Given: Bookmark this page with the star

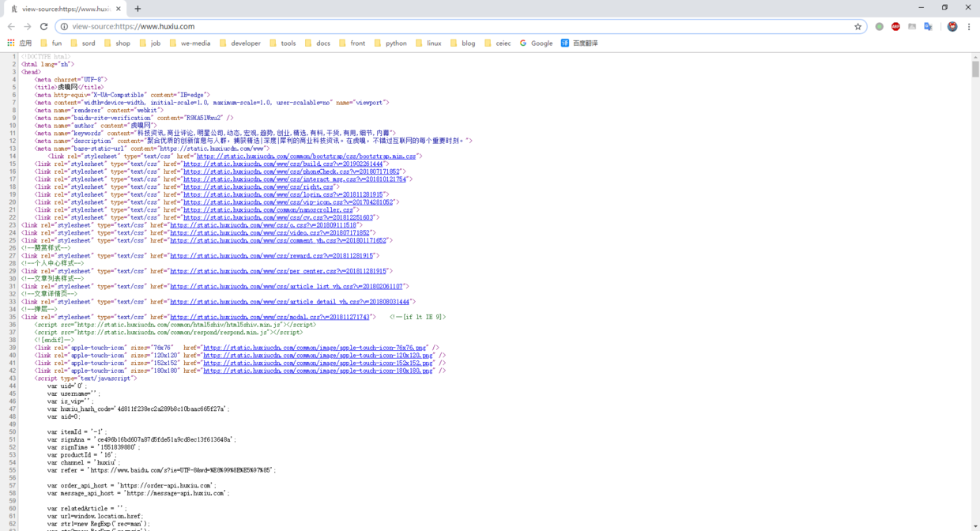Looking at the screenshot, I should [x=857, y=26].
